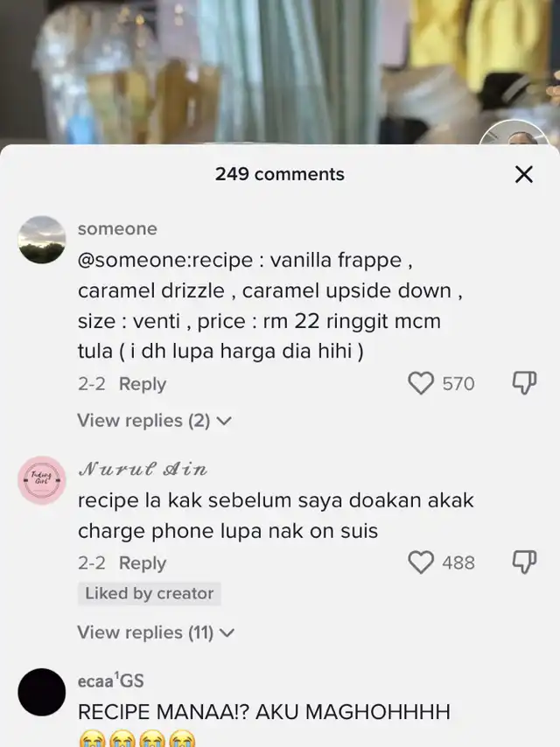Click chevron next to View replies (11)
Screen dimensions: 560x747
tap(227, 633)
